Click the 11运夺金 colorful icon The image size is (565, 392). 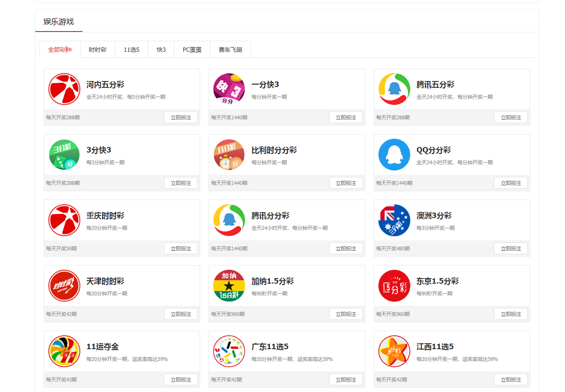(65, 351)
